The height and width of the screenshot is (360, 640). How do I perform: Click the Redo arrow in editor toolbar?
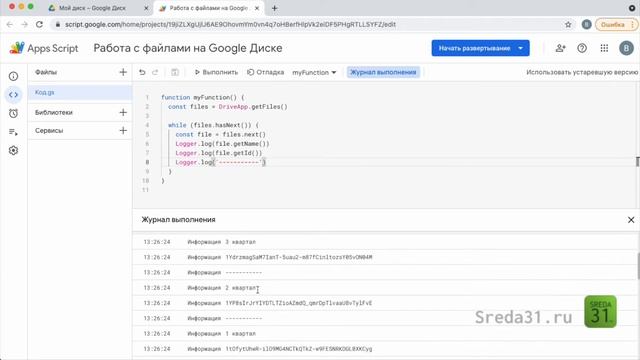(155, 72)
